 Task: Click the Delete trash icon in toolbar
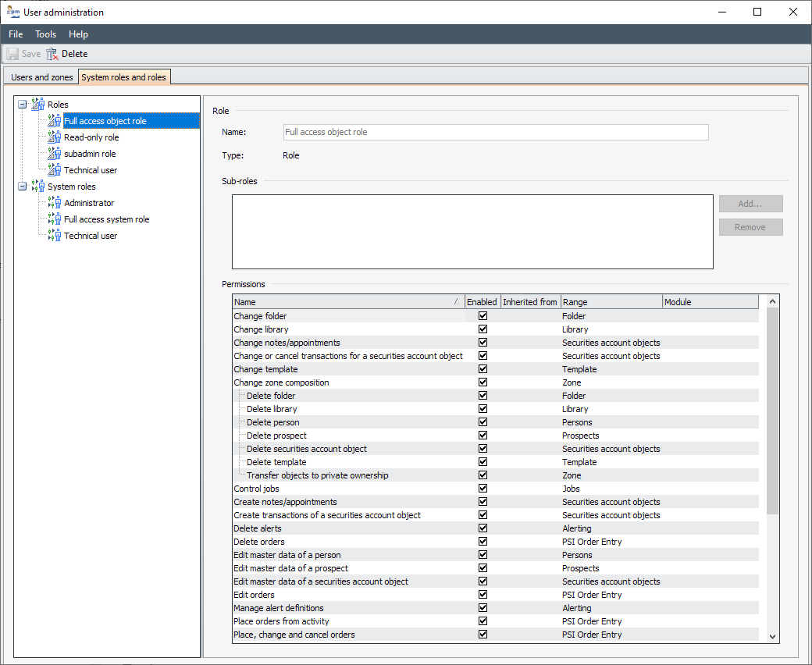coord(52,54)
